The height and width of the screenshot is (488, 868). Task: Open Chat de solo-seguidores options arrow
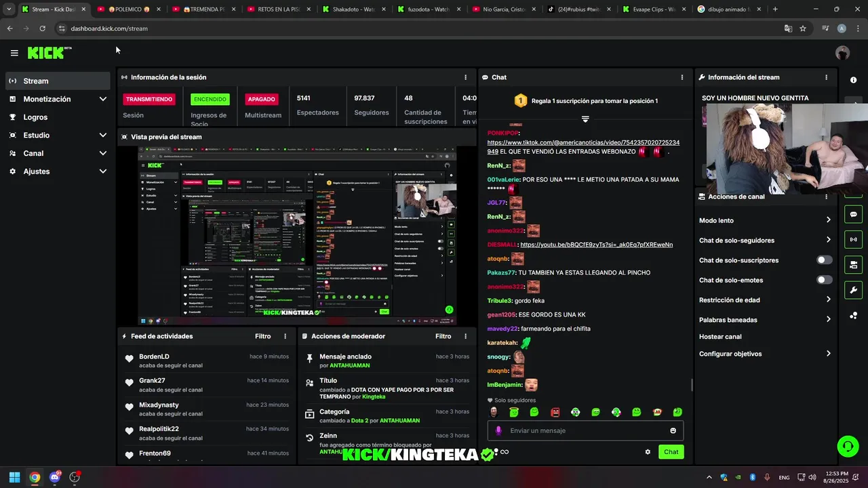pyautogui.click(x=828, y=240)
